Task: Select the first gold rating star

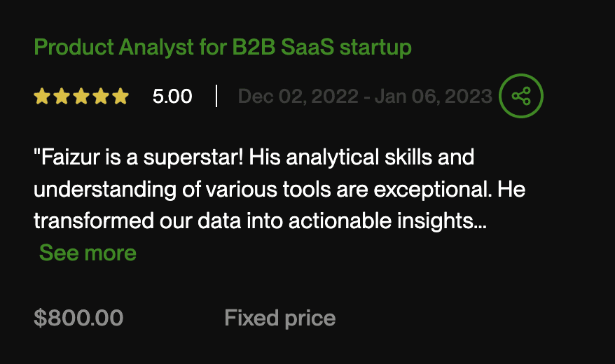Action: click(x=42, y=96)
